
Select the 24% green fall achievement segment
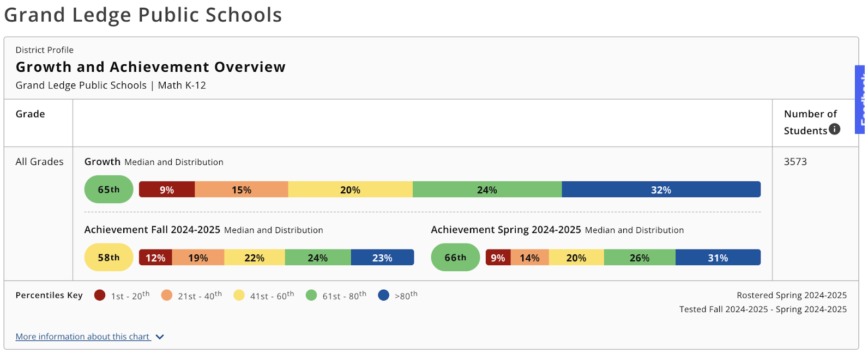coord(318,258)
